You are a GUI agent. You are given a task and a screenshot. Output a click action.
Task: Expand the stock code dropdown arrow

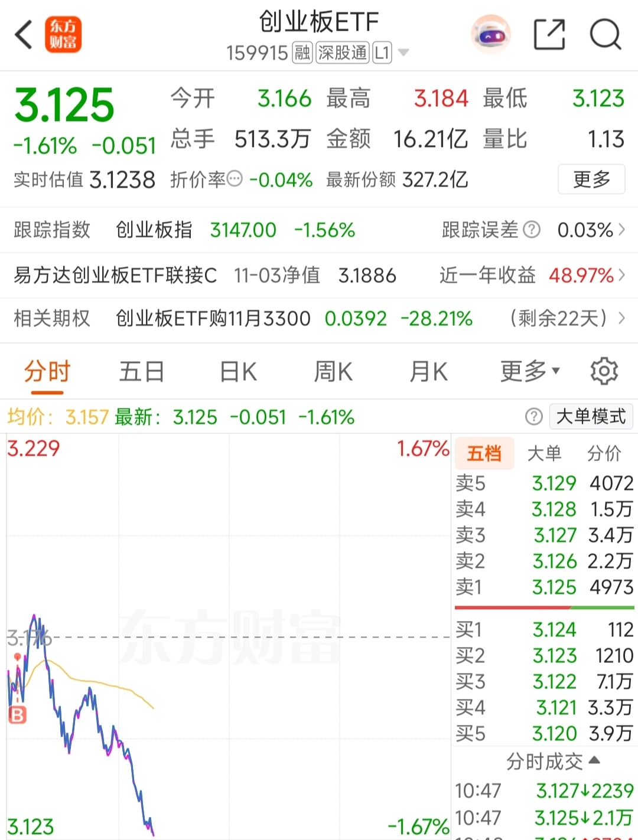(x=403, y=53)
